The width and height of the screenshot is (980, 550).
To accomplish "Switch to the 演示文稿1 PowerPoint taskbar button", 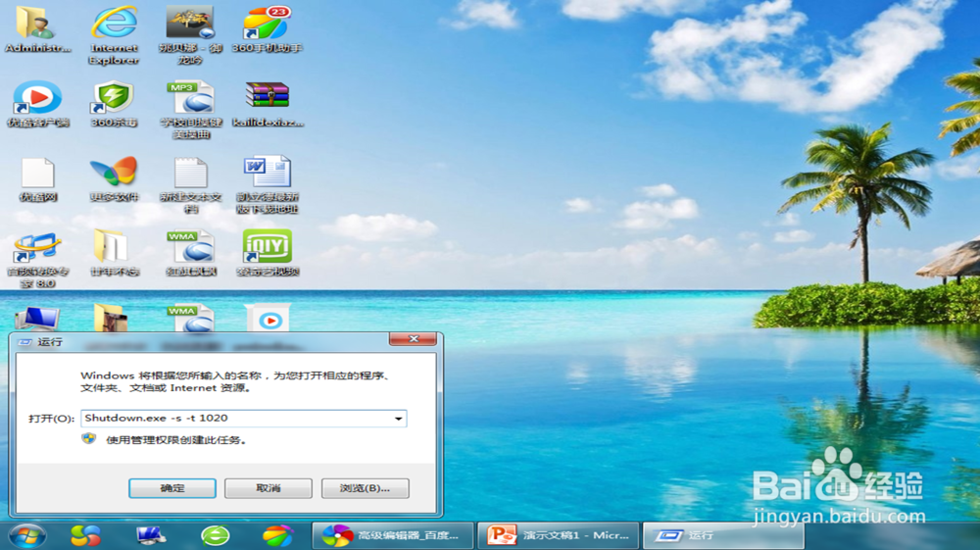I will (x=559, y=535).
